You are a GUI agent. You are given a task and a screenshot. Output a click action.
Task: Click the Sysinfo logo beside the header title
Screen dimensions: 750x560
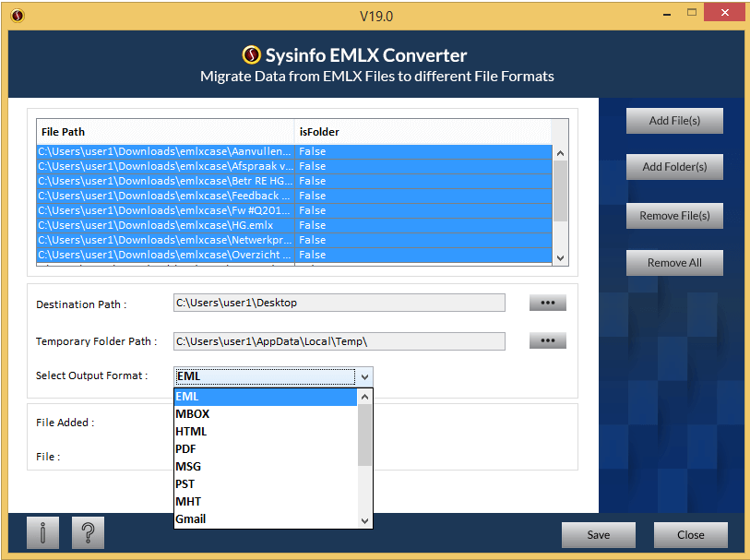pos(252,55)
